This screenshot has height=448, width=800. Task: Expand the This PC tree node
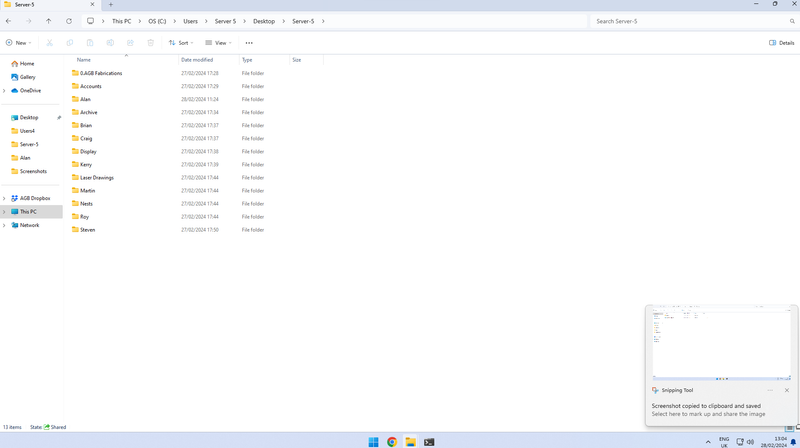[4, 212]
